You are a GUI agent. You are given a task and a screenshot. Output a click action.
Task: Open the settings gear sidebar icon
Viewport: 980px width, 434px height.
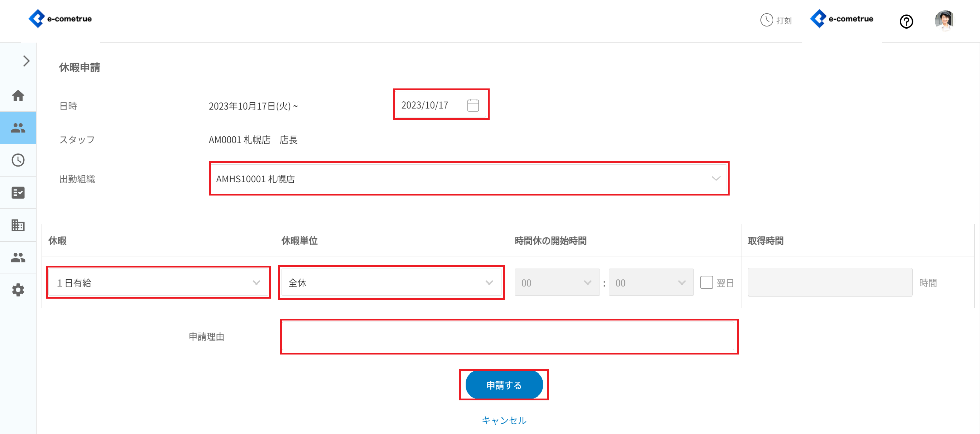pyautogui.click(x=18, y=290)
